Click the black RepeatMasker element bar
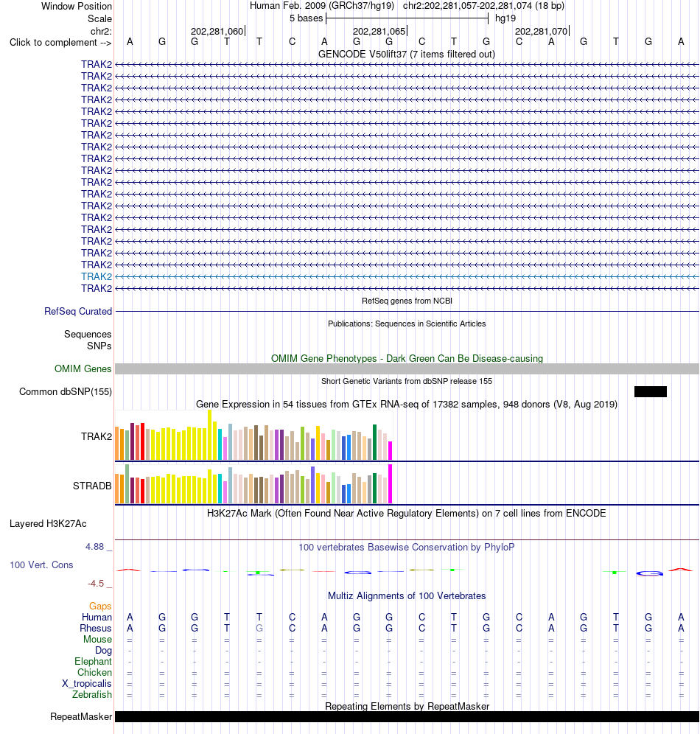The width and height of the screenshot is (700, 734). click(407, 716)
